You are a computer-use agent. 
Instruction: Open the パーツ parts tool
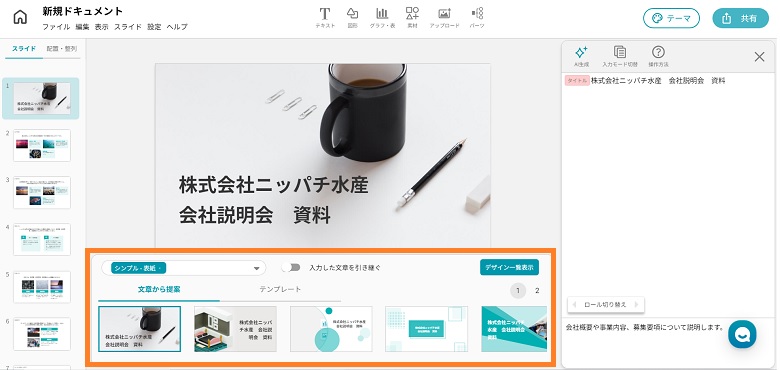[x=477, y=18]
